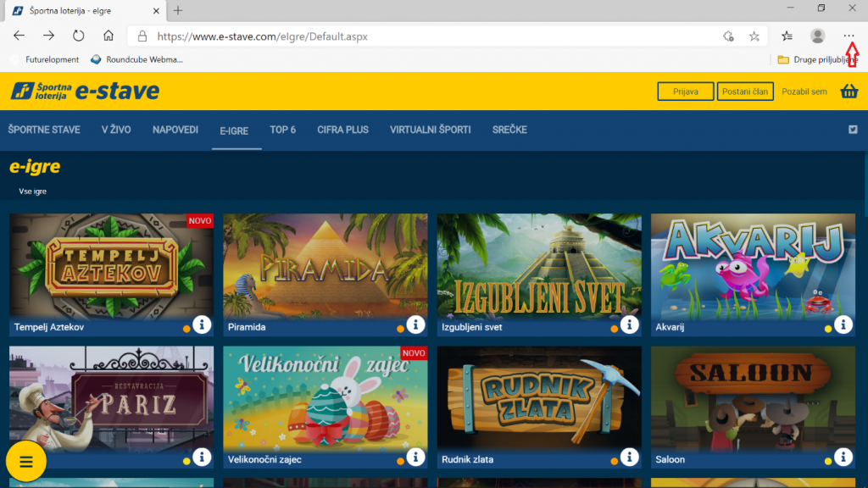Viewport: 868px width, 488px height.
Task: Open browser home page icon
Action: [108, 36]
